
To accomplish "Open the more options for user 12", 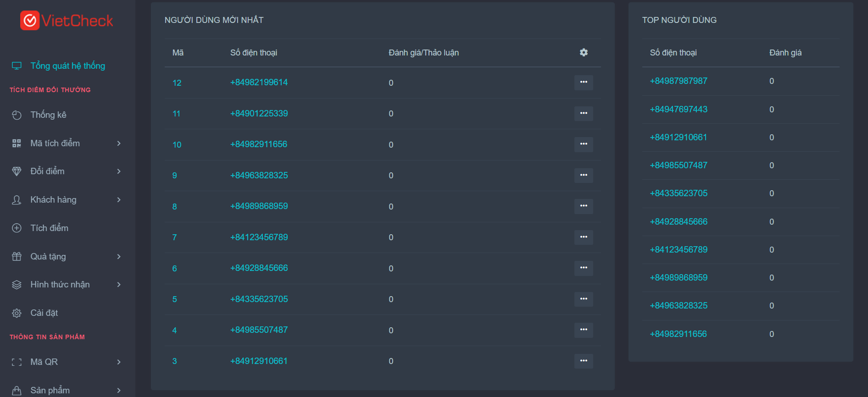I will 584,83.
